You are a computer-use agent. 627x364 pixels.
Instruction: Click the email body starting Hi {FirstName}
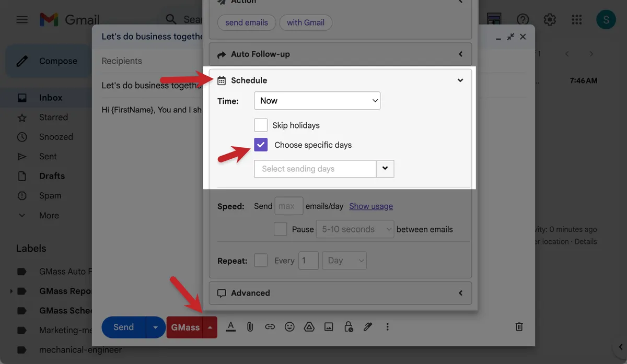click(152, 110)
